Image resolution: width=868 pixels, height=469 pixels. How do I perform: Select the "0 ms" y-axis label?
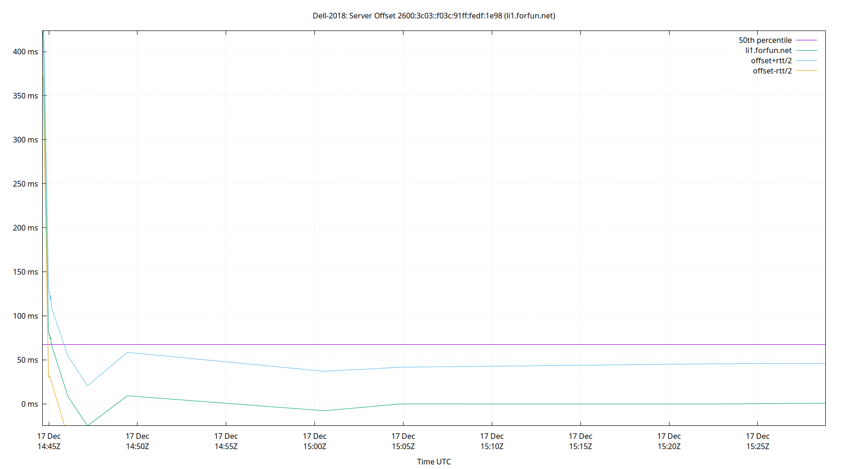coord(30,404)
